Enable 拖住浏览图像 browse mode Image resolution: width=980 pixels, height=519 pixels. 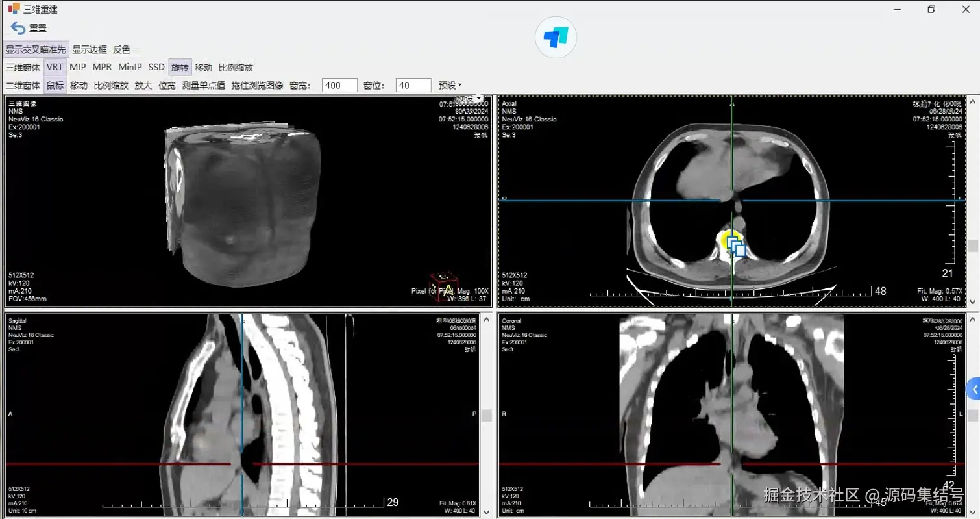coord(258,85)
